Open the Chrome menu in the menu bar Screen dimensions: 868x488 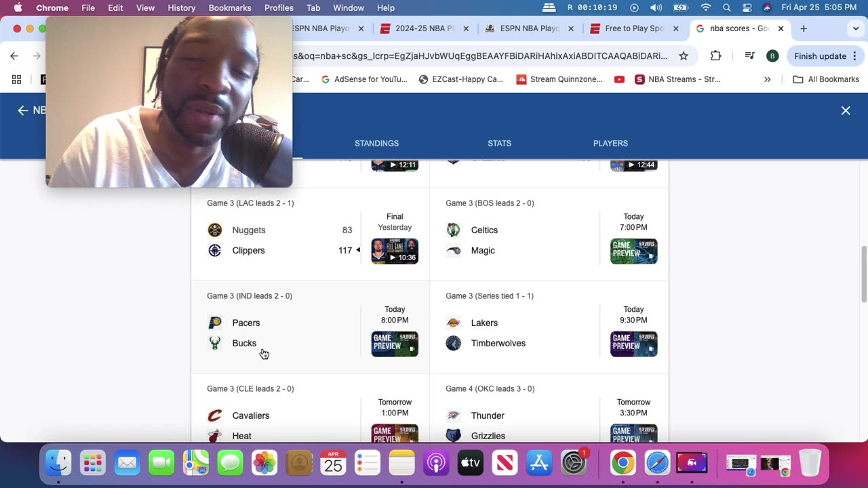pyautogui.click(x=52, y=7)
